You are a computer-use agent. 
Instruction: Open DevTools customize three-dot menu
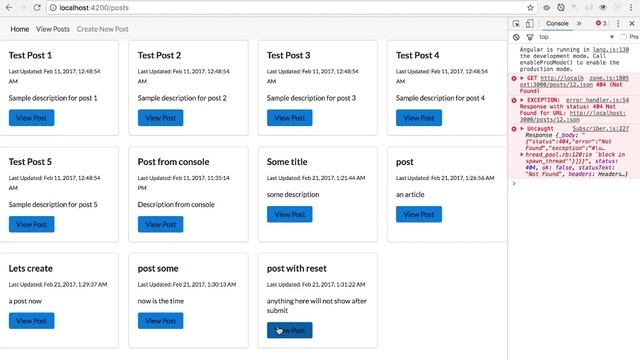618,24
